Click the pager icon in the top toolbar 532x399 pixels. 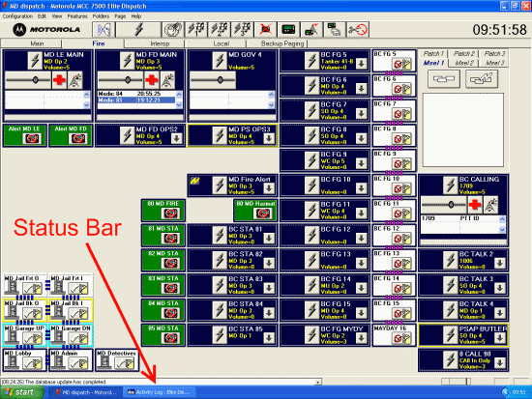click(x=288, y=30)
